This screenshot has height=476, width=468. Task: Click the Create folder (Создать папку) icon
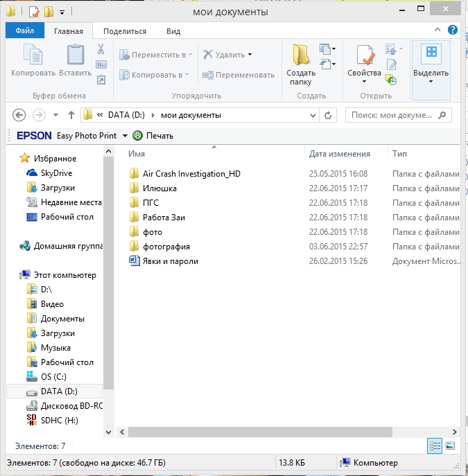click(x=301, y=57)
